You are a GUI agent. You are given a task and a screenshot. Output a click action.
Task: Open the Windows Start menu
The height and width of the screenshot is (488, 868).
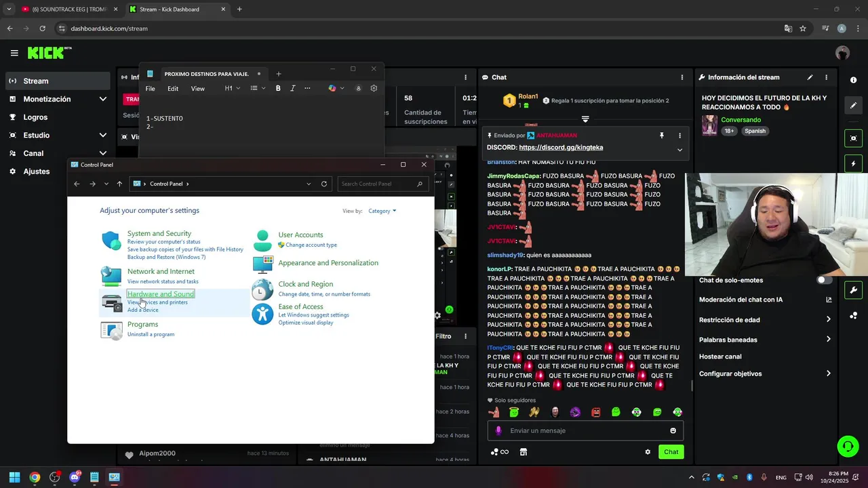pos(14,477)
